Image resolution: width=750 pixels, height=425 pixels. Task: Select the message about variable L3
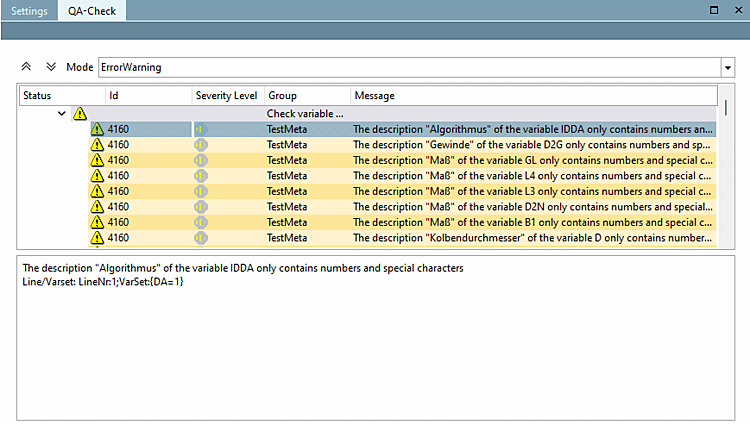point(532,191)
